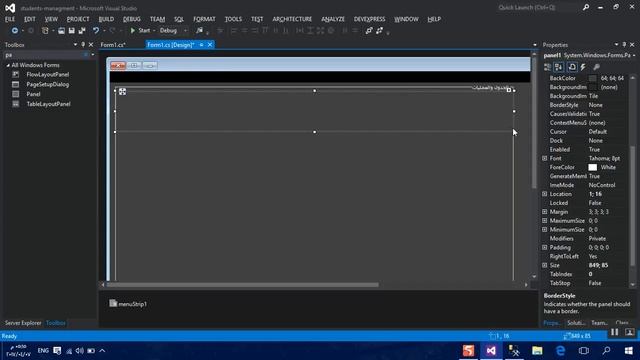Open the BUILD menu
Image resolution: width=640 pixels, height=360 pixels.
pos(106,19)
